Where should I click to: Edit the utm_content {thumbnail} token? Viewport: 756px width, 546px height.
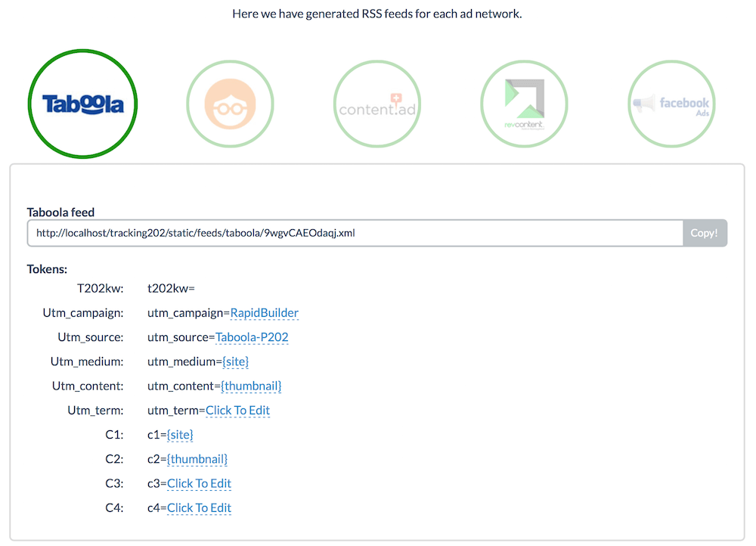click(x=251, y=386)
